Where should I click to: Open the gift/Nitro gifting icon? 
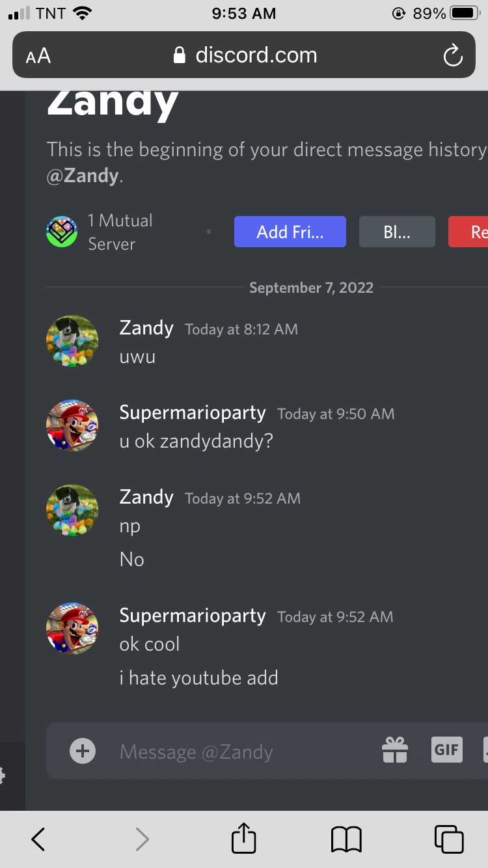(395, 751)
